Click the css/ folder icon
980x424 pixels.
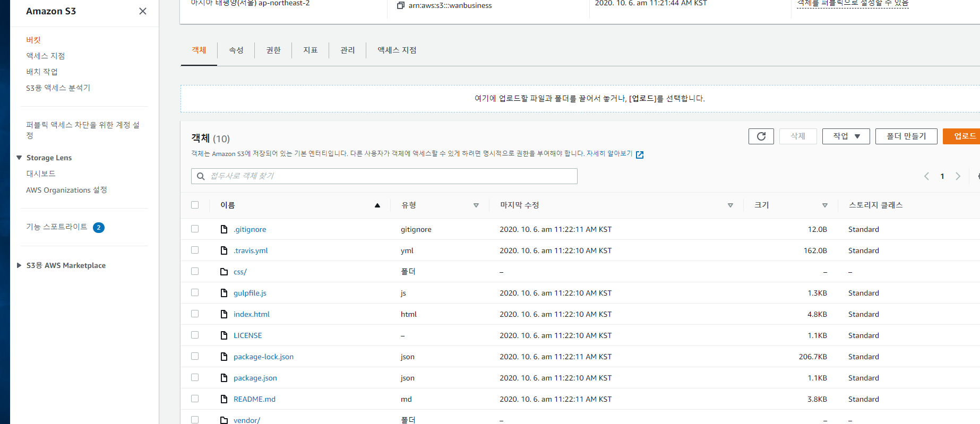pyautogui.click(x=224, y=272)
